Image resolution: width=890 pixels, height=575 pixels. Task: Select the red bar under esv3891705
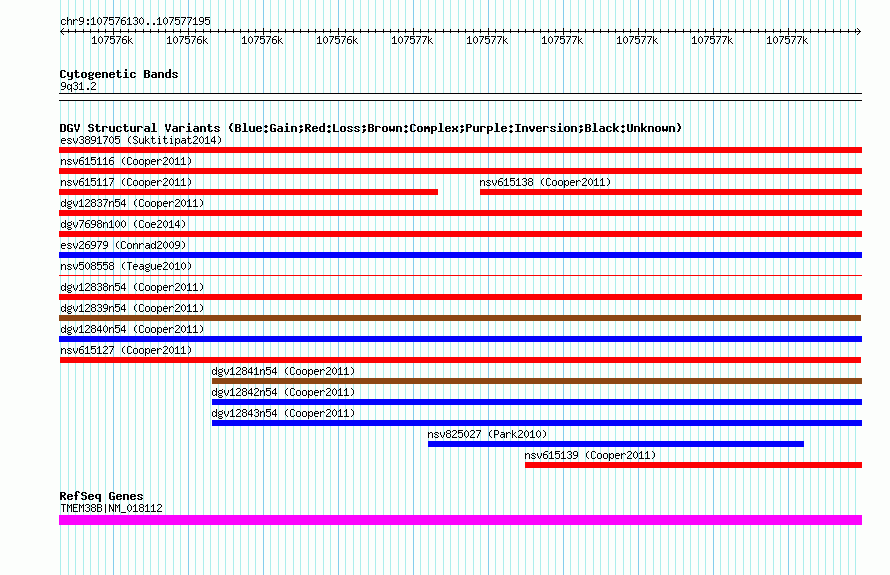460,150
